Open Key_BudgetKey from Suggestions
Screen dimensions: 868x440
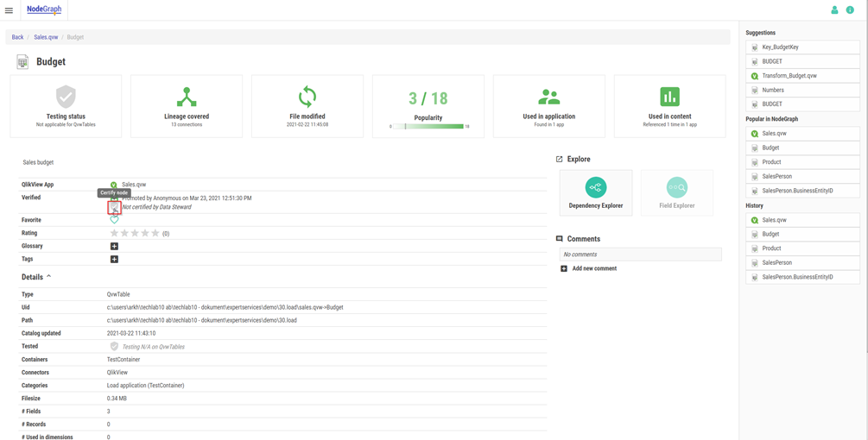point(802,47)
